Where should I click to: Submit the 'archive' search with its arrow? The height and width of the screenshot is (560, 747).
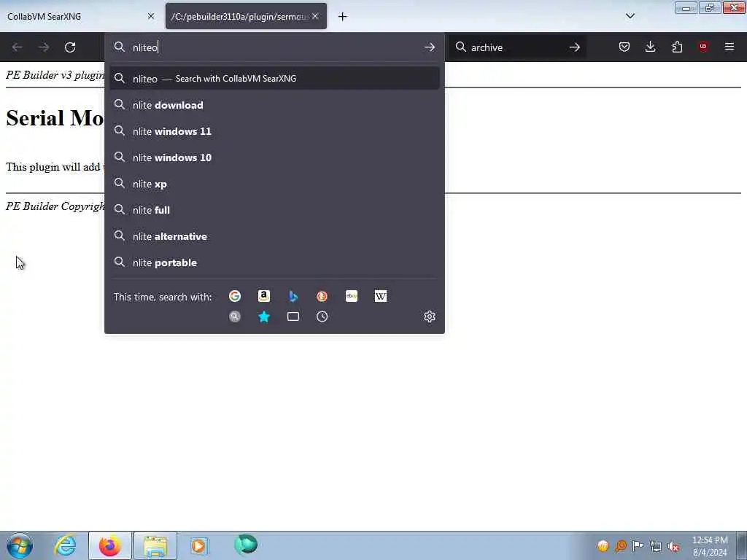575,47
